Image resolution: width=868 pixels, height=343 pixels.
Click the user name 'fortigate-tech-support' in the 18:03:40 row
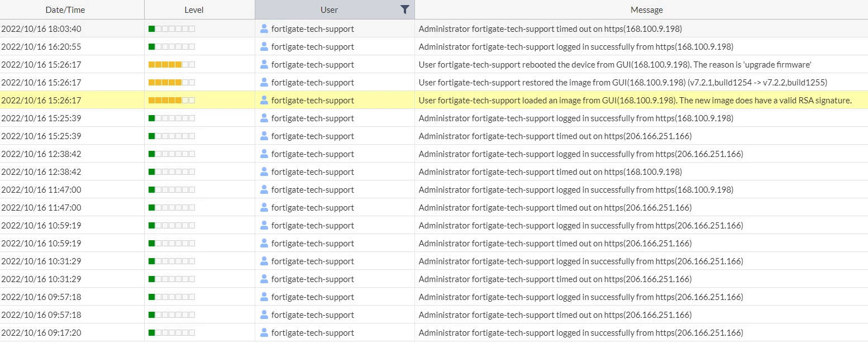313,28
